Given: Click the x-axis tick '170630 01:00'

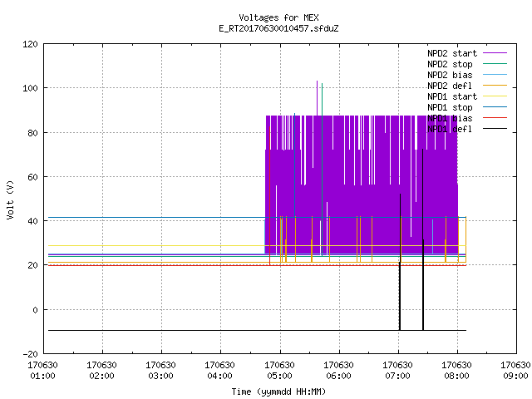Looking at the screenshot, I should pos(42,371).
